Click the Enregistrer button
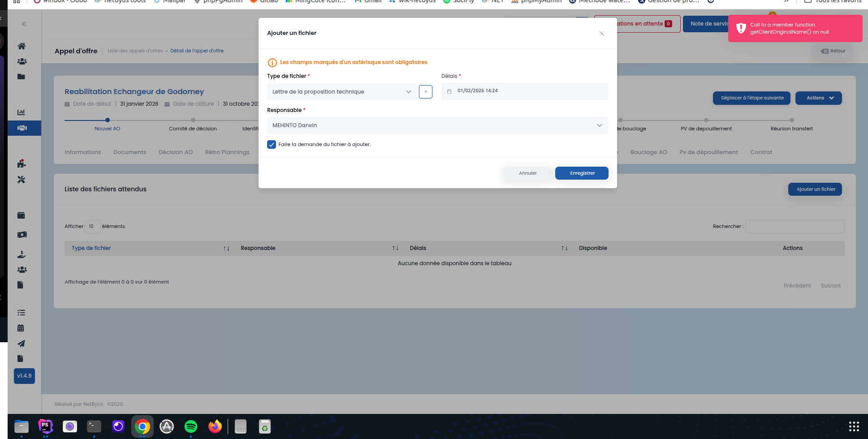 582,173
